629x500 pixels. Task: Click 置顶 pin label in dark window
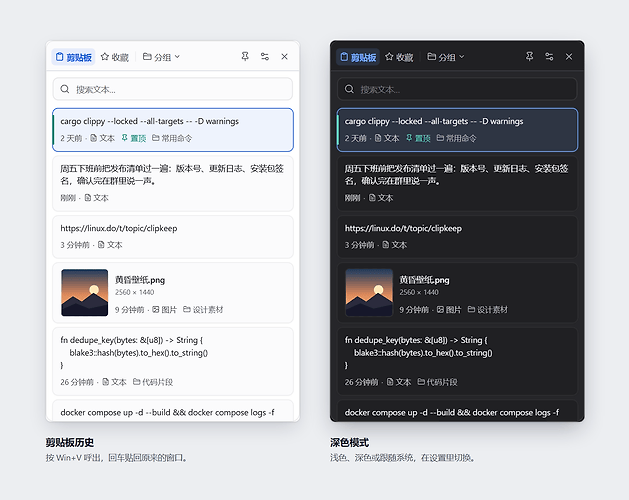coord(418,138)
